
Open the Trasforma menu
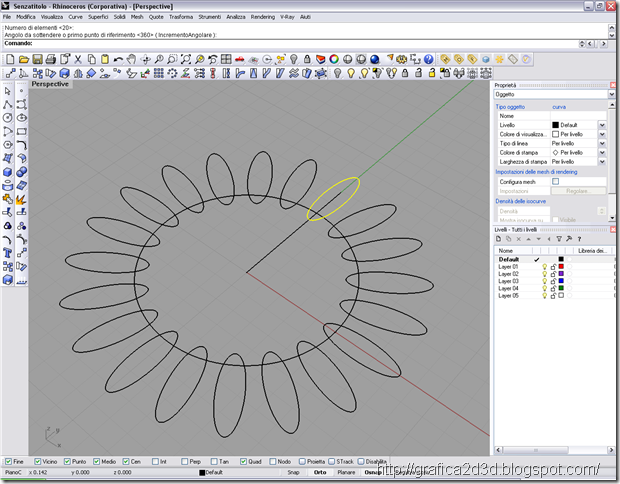pos(181,17)
